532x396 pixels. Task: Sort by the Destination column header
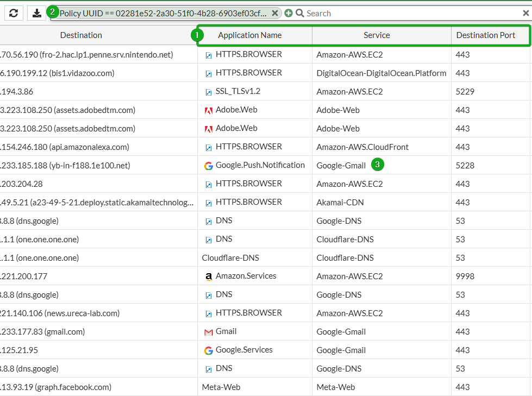point(81,35)
